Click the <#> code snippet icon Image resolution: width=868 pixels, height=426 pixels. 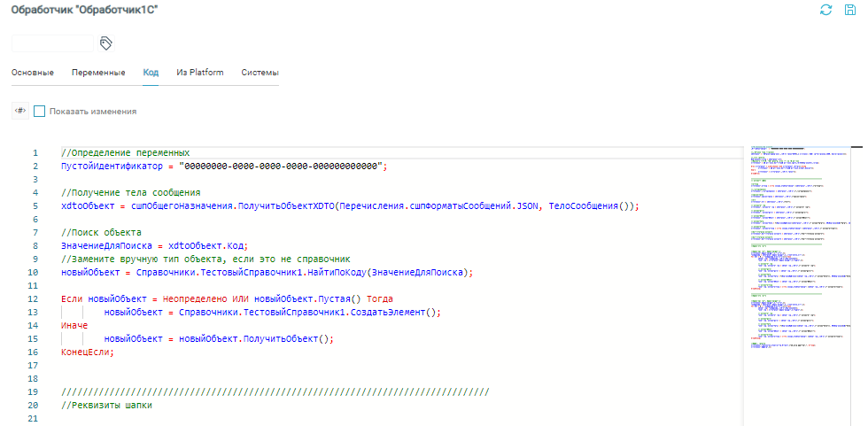click(x=19, y=112)
